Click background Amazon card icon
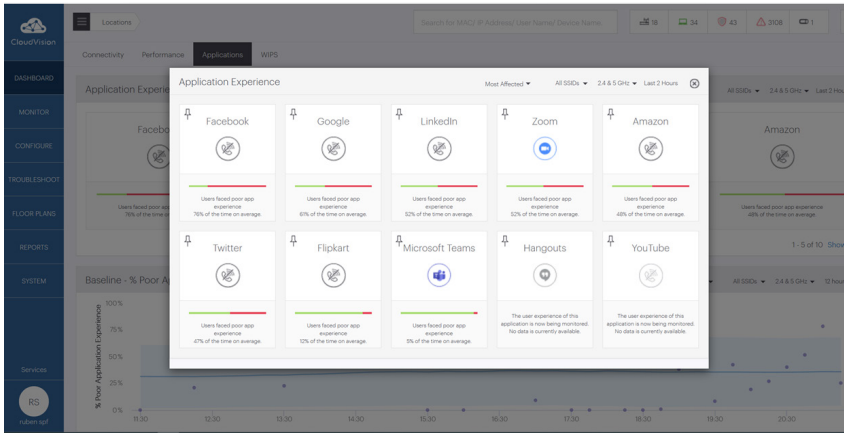This screenshot has height=437, width=849. coord(782,157)
